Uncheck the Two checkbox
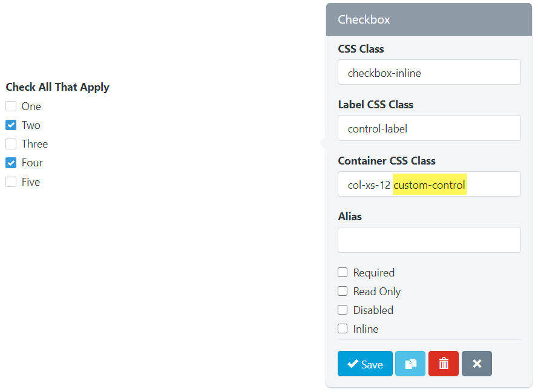The image size is (538, 392). (11, 125)
